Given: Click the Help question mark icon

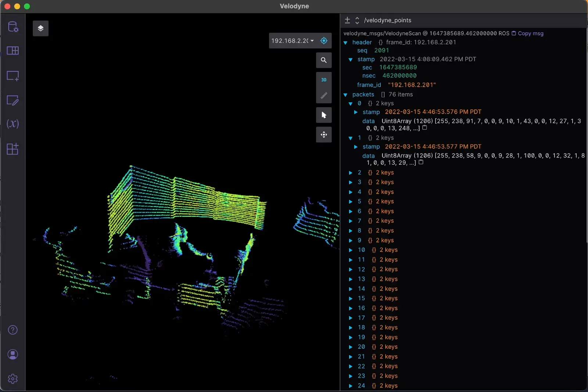Looking at the screenshot, I should click(13, 330).
